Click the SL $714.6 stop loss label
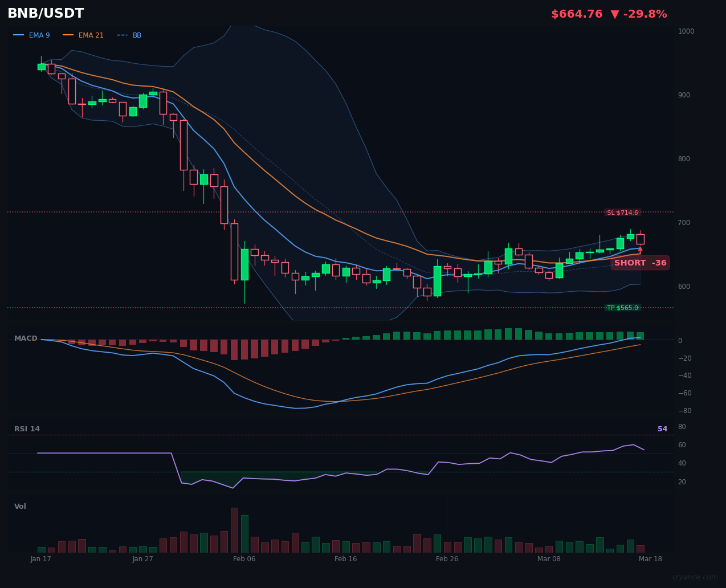The width and height of the screenshot is (726, 588). coord(623,212)
